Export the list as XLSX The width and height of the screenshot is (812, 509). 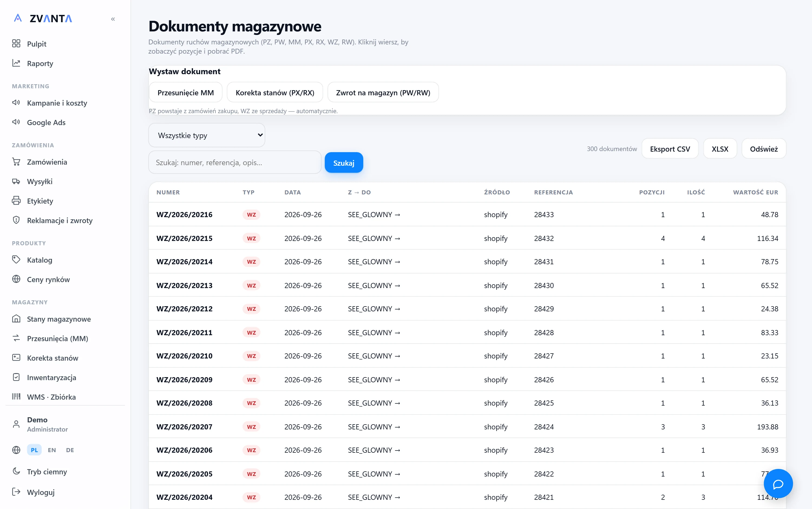pos(720,149)
